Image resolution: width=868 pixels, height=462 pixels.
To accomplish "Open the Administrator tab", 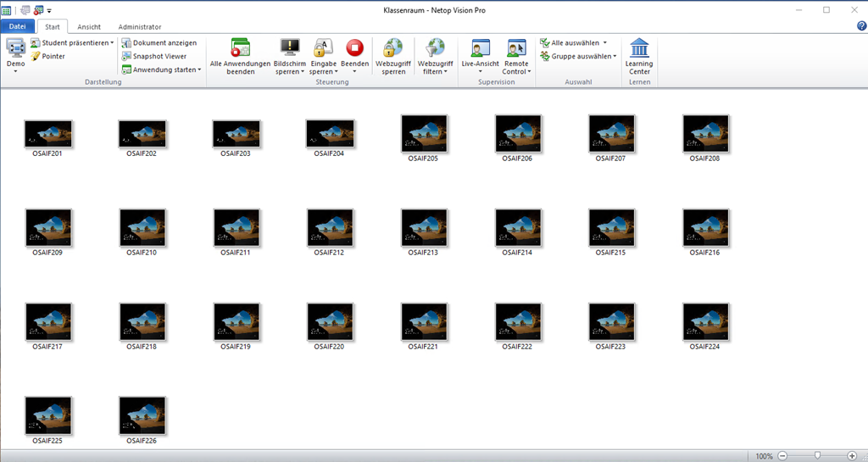I will coord(140,27).
